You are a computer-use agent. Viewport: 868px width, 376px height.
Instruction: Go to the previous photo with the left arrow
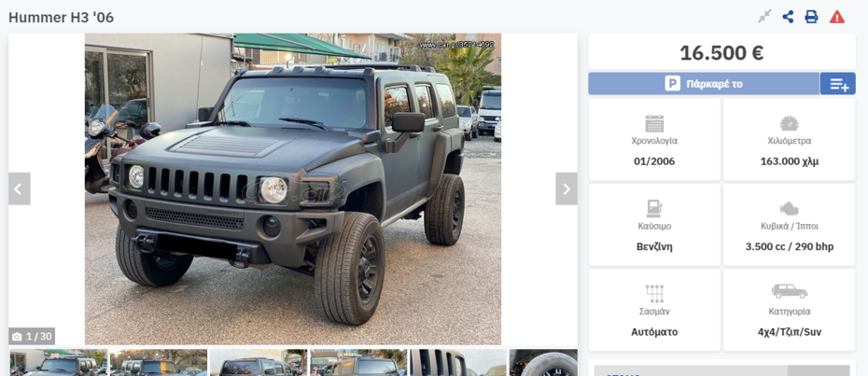(x=20, y=188)
